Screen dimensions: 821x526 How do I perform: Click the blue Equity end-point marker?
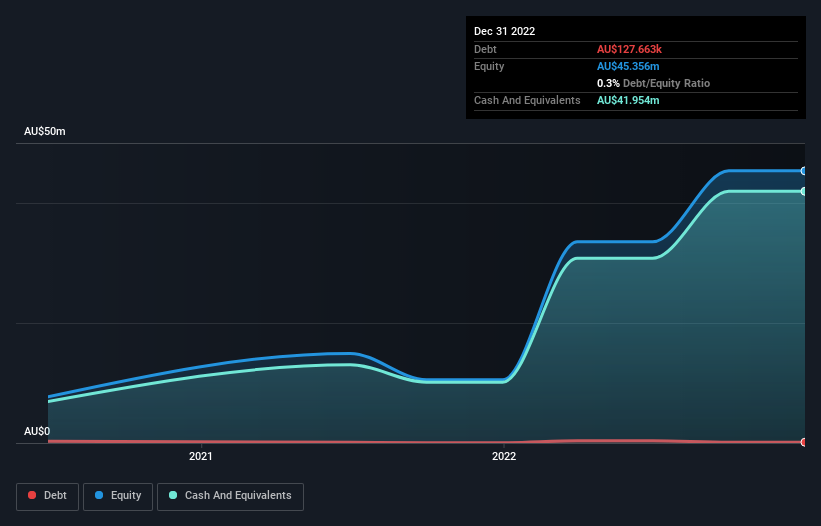point(804,171)
